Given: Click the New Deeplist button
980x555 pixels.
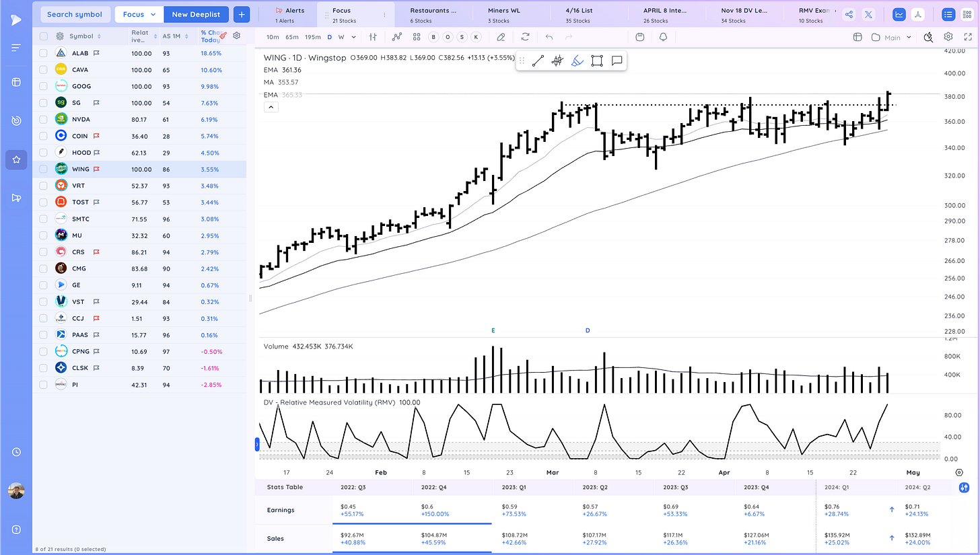Looking at the screenshot, I should (x=196, y=14).
